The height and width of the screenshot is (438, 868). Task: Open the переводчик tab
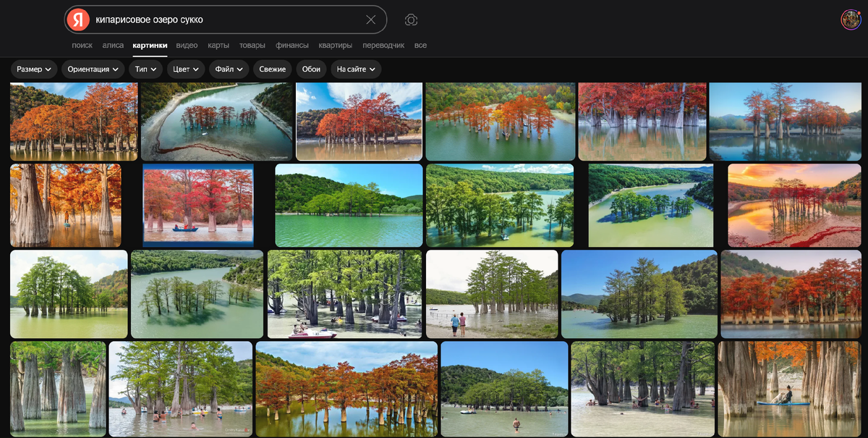point(383,45)
